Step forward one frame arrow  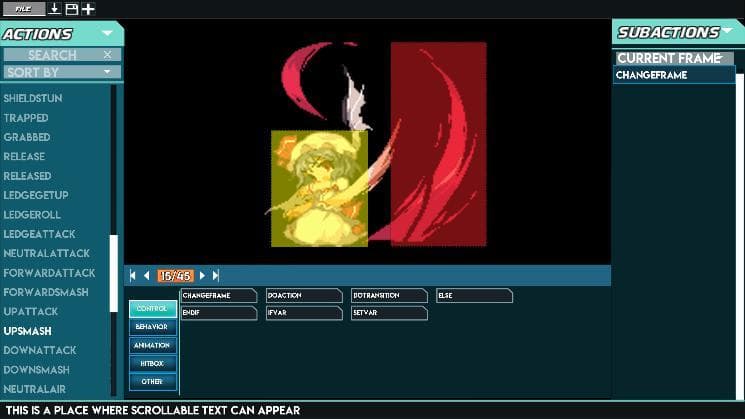[202, 276]
